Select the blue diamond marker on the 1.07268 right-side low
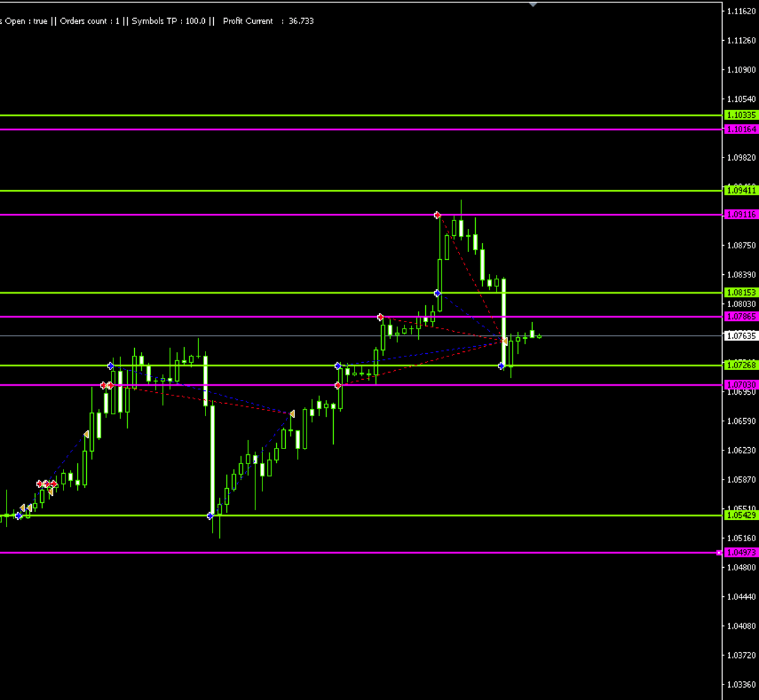Image resolution: width=759 pixels, height=700 pixels. 501,366
